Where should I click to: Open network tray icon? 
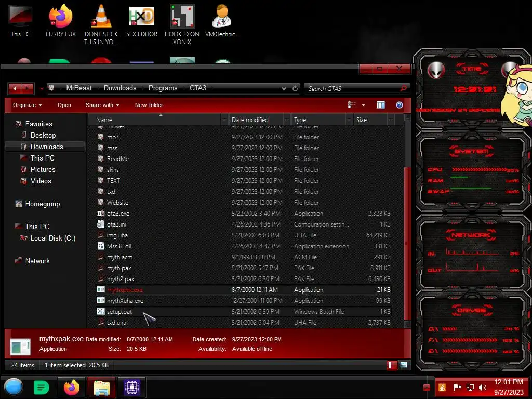click(470, 387)
